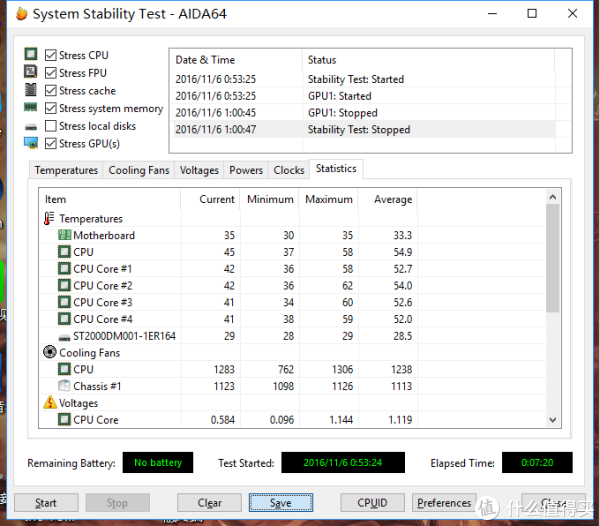Uncheck the Stress FPU checkbox
The image size is (600, 526).
(x=51, y=73)
